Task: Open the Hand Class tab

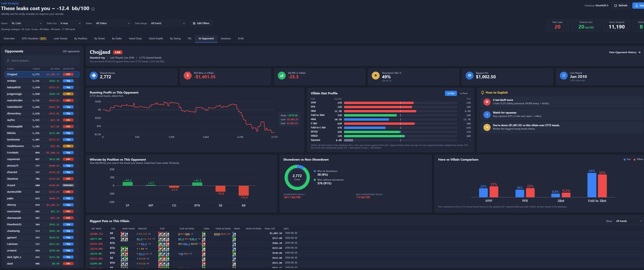Action: (135, 38)
